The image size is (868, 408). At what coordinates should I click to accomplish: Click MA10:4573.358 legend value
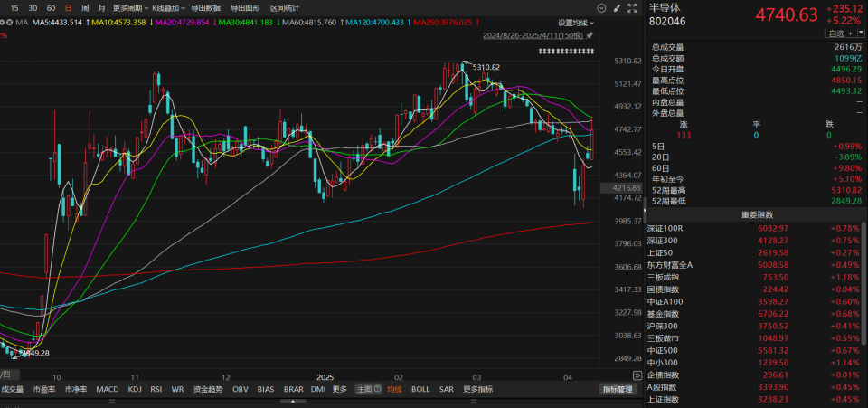click(118, 23)
